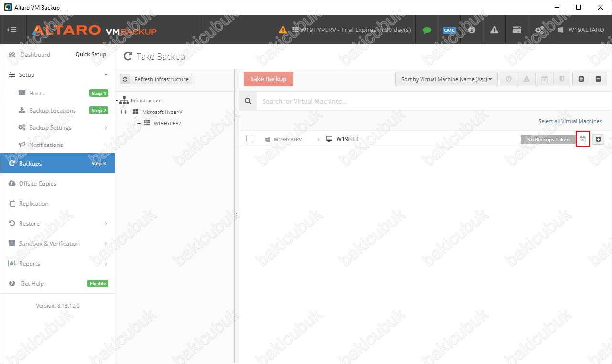Screen dimensions: 612x364
Task: Collapse all rows with minus toolbar button
Action: pos(598,79)
